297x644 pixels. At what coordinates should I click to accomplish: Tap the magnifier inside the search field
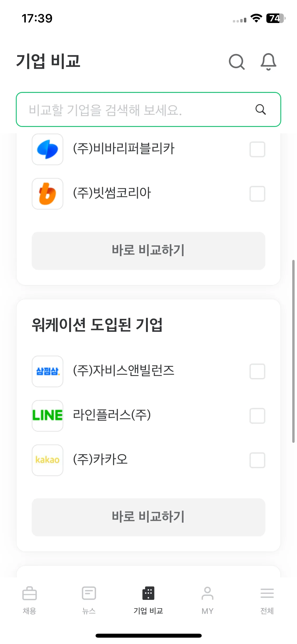pos(260,109)
